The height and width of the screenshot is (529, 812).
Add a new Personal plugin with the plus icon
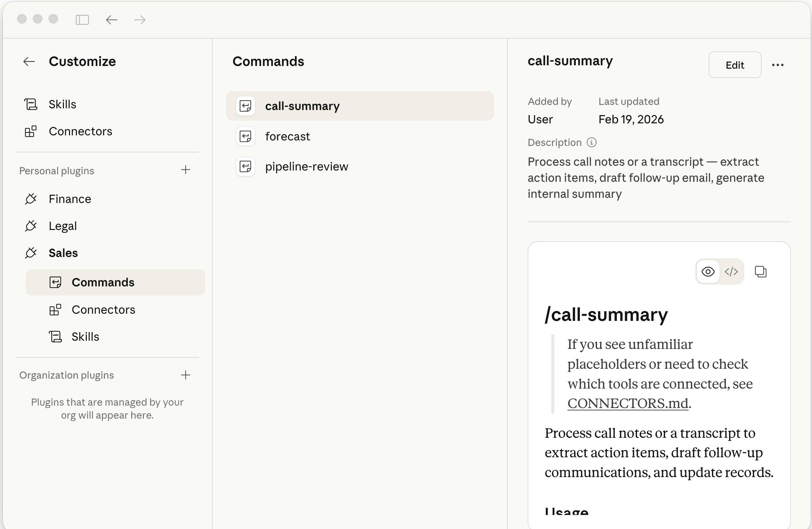(186, 170)
